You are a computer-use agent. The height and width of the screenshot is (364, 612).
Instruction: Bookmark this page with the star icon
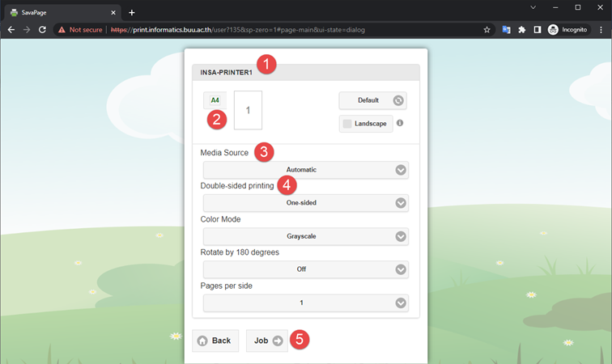[487, 30]
